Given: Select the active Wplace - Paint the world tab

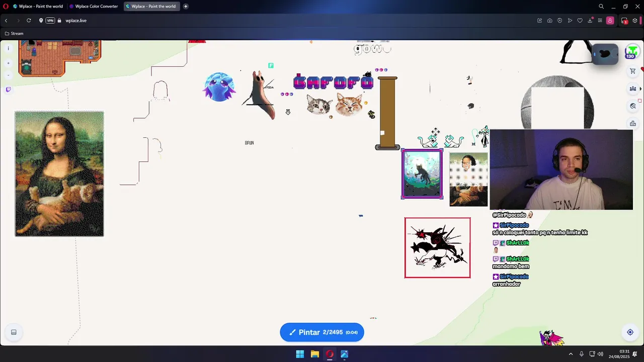Looking at the screenshot, I should tap(152, 7).
